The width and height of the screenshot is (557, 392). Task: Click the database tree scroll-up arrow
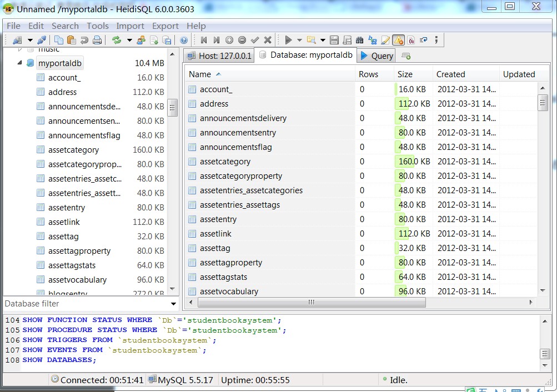pos(172,54)
